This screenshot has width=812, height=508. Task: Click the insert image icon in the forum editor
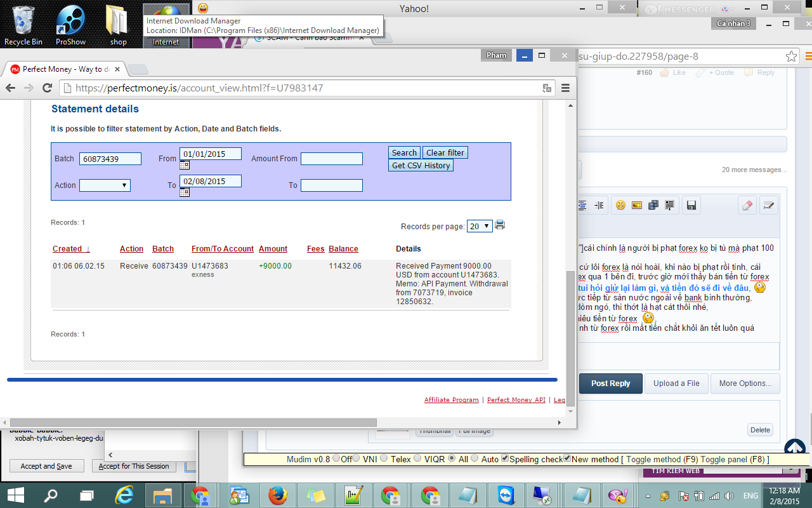pos(637,205)
